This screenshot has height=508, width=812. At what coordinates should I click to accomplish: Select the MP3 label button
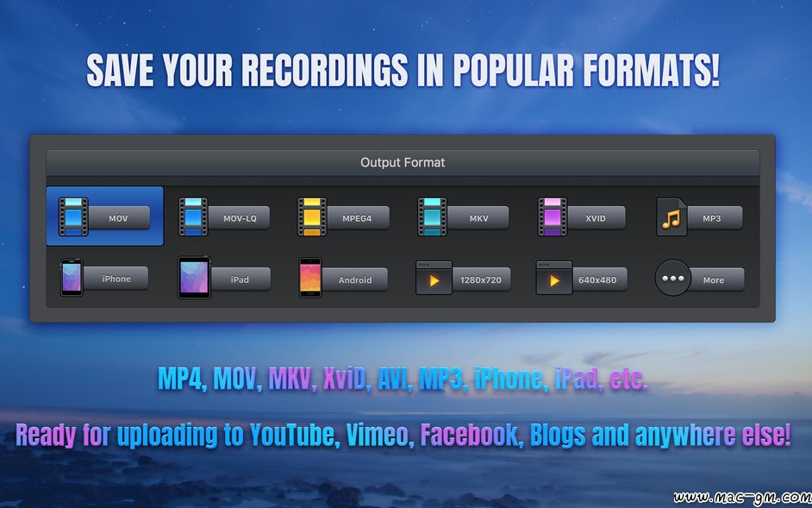pos(714,217)
